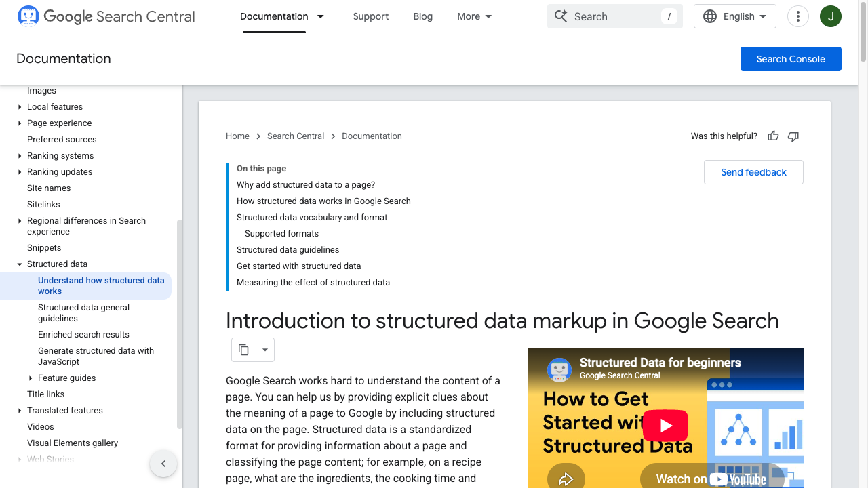Jump to Why add structured data section
Image resolution: width=868 pixels, height=488 pixels.
point(306,185)
